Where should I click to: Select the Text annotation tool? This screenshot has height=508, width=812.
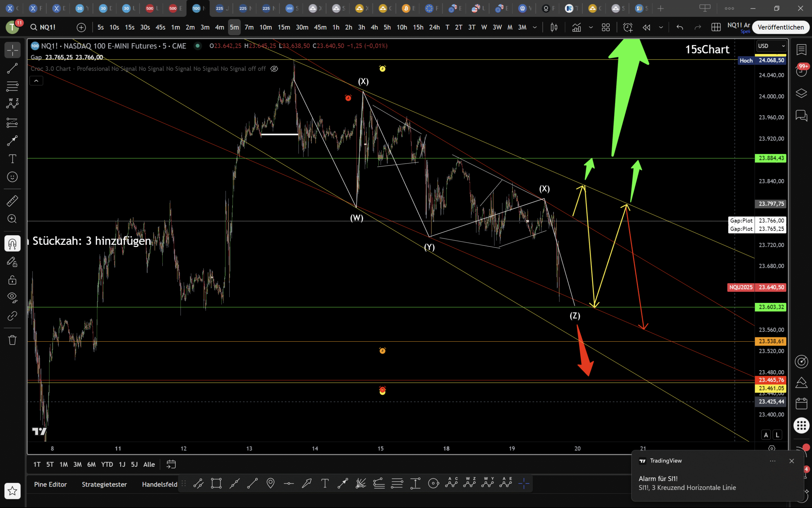click(12, 159)
